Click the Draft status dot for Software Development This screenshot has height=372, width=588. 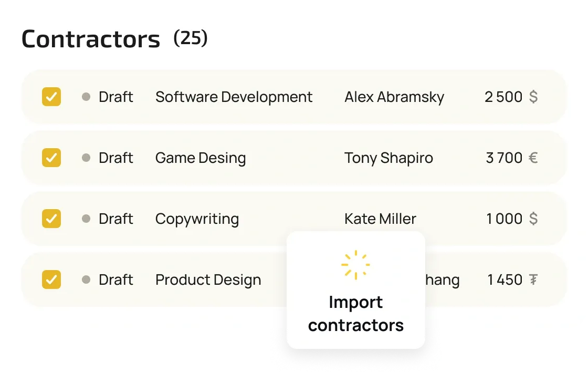click(x=86, y=97)
